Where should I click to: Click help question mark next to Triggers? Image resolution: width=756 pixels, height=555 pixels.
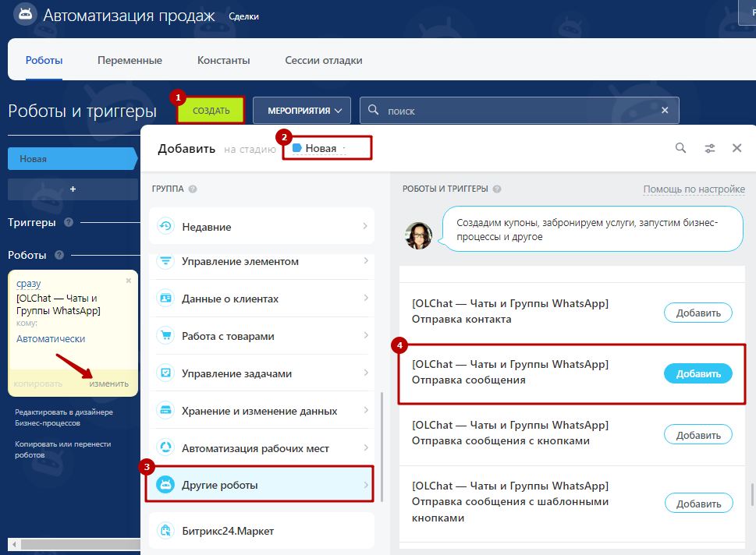point(69,222)
